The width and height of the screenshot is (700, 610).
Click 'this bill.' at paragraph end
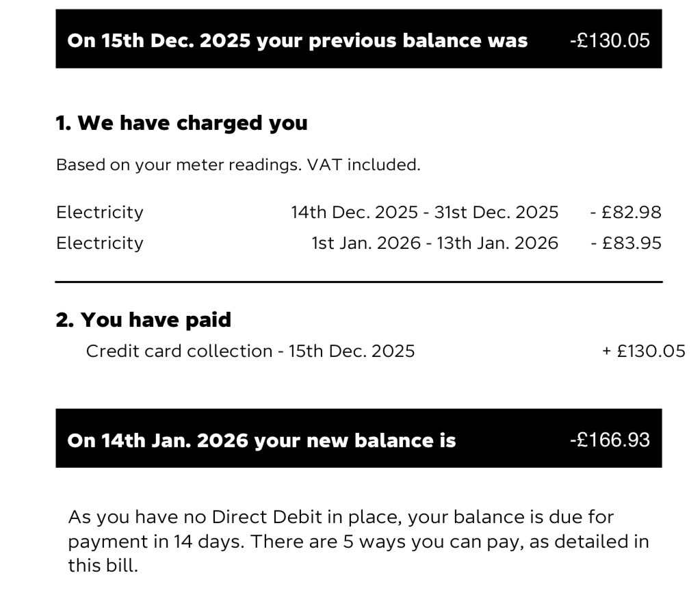tap(103, 566)
